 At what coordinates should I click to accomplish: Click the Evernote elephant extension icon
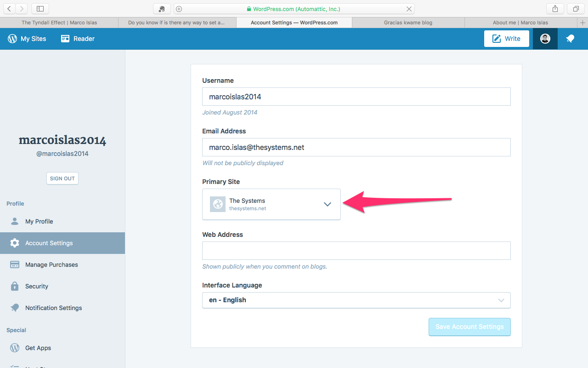coord(162,9)
